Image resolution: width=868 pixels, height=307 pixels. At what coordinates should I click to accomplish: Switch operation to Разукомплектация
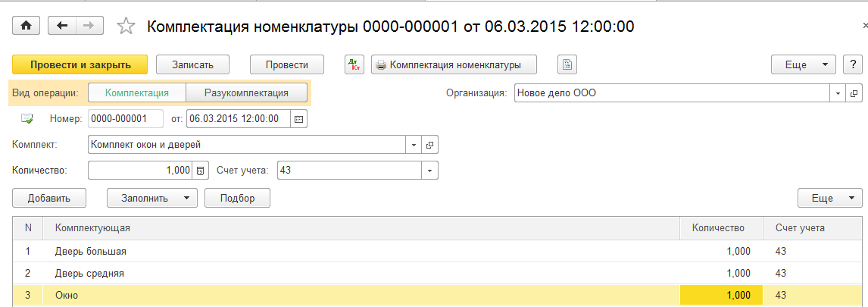[x=247, y=93]
